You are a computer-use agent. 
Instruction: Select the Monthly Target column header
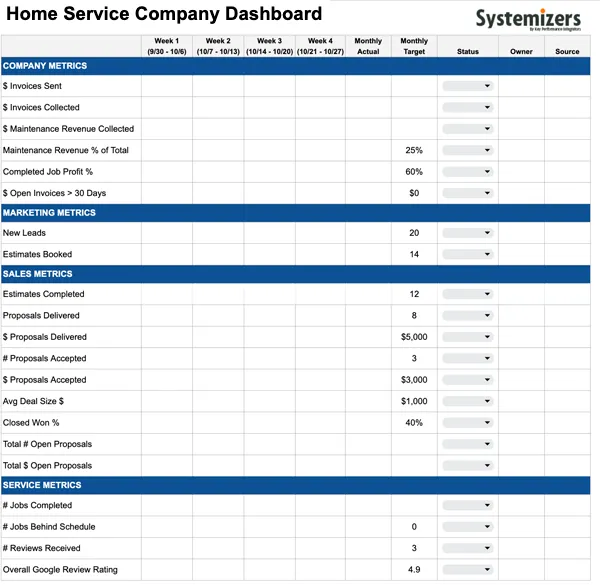[x=414, y=46]
